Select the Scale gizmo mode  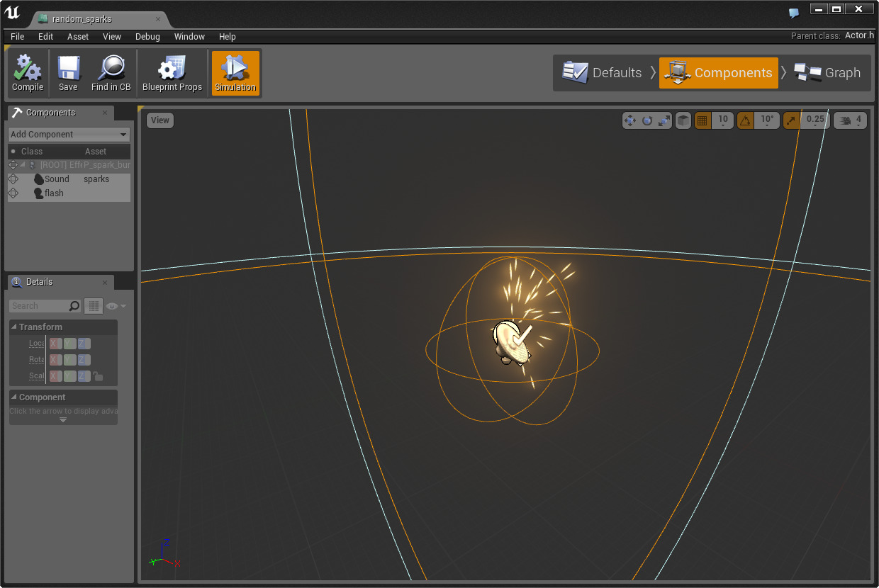pyautogui.click(x=664, y=120)
